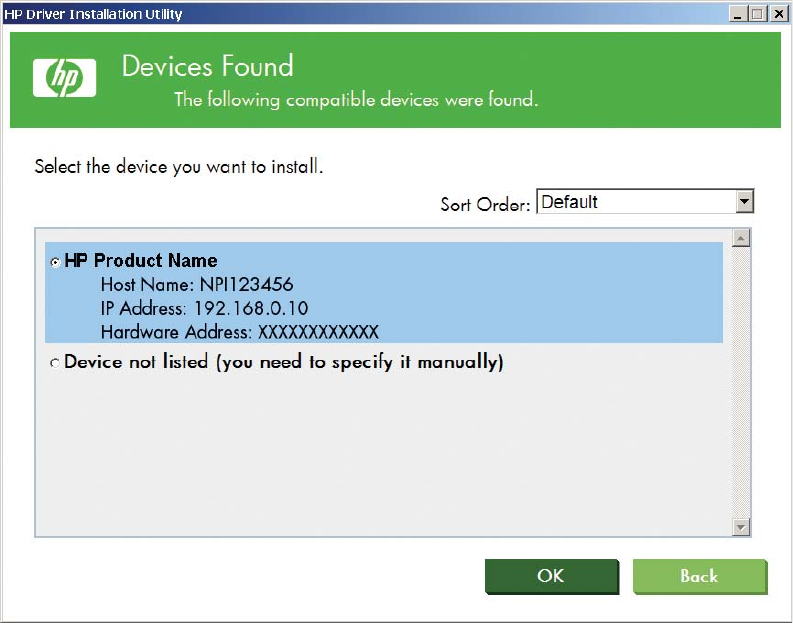Minimize the HP Driver Installation Utility window
The image size is (793, 623).
tap(738, 14)
